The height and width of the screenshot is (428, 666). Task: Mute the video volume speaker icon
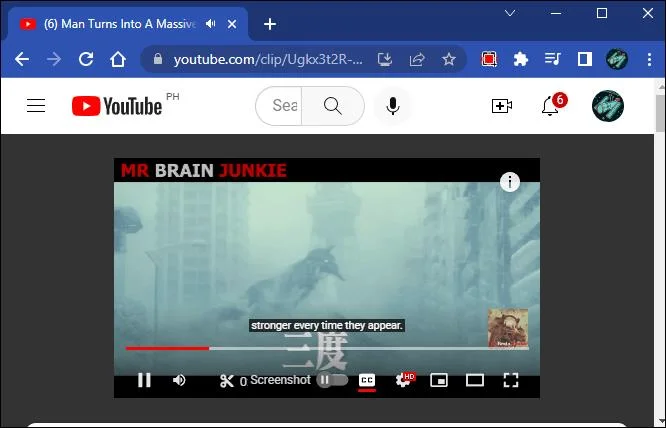point(179,380)
